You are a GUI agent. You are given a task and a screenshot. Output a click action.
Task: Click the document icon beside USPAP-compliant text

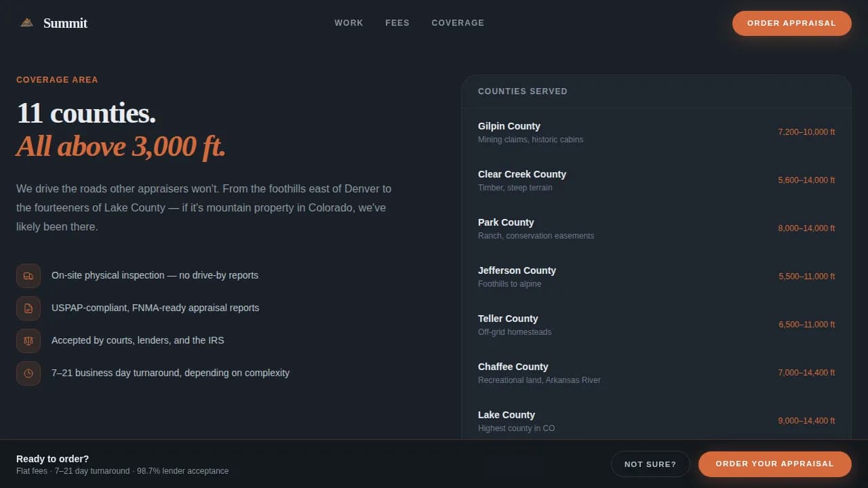[28, 308]
